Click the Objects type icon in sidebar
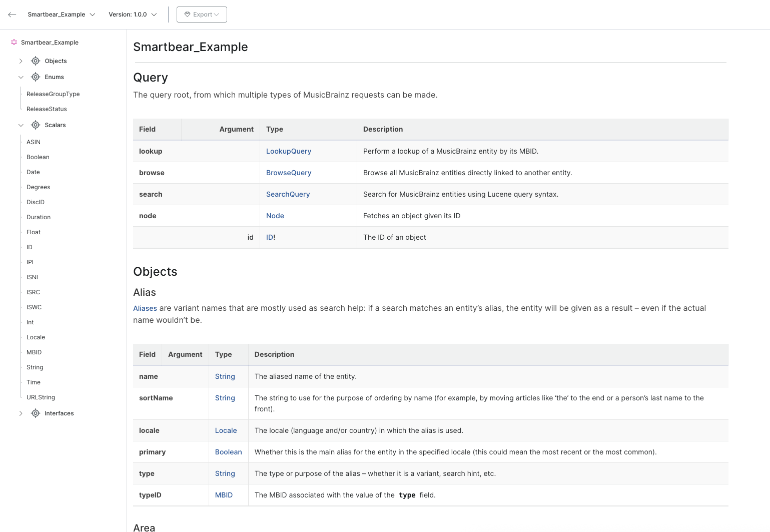The width and height of the screenshot is (770, 532). (x=36, y=61)
